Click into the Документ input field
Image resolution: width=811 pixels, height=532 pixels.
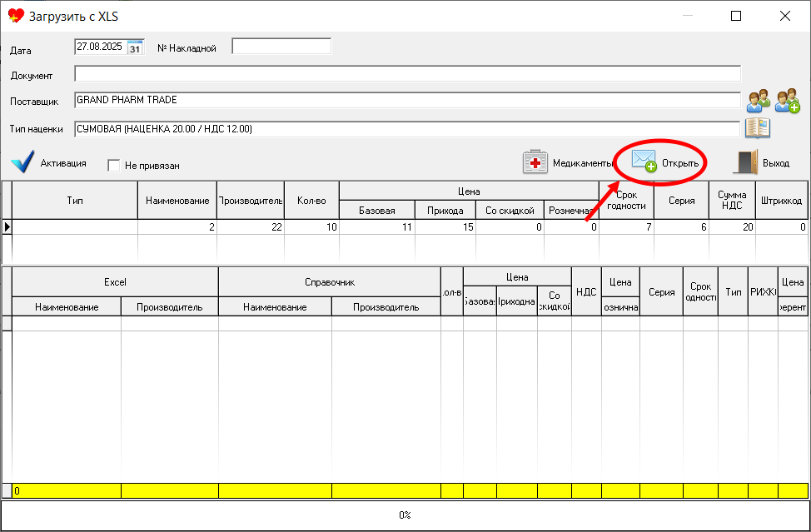(x=407, y=73)
